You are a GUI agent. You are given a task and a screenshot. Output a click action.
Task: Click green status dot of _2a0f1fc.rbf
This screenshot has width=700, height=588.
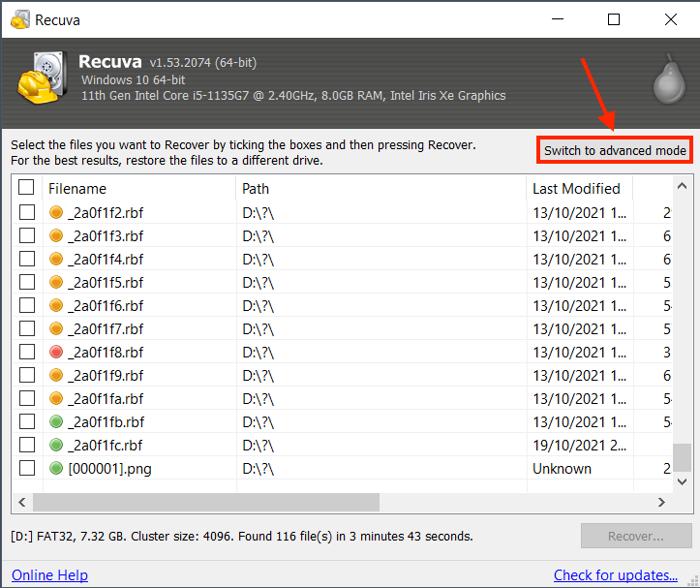tap(56, 445)
